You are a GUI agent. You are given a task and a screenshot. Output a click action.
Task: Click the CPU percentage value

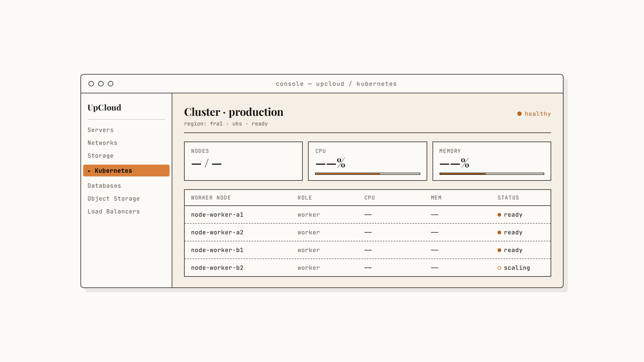coord(331,163)
